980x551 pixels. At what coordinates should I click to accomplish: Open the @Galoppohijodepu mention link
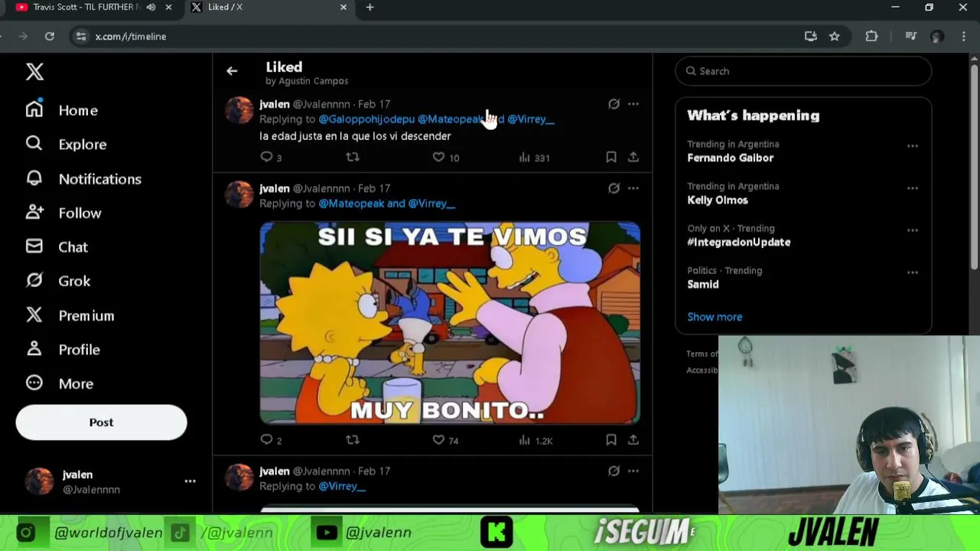coord(366,119)
